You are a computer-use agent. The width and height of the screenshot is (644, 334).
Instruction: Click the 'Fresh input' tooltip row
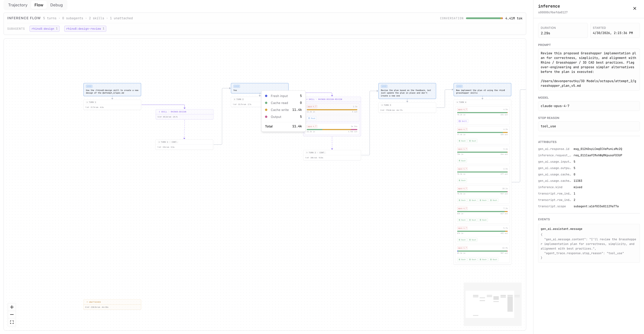point(283,96)
